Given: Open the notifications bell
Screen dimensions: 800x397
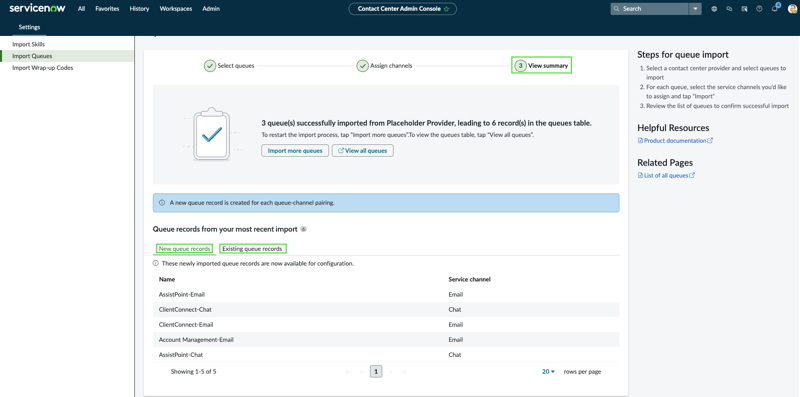Looking at the screenshot, I should tap(775, 8).
